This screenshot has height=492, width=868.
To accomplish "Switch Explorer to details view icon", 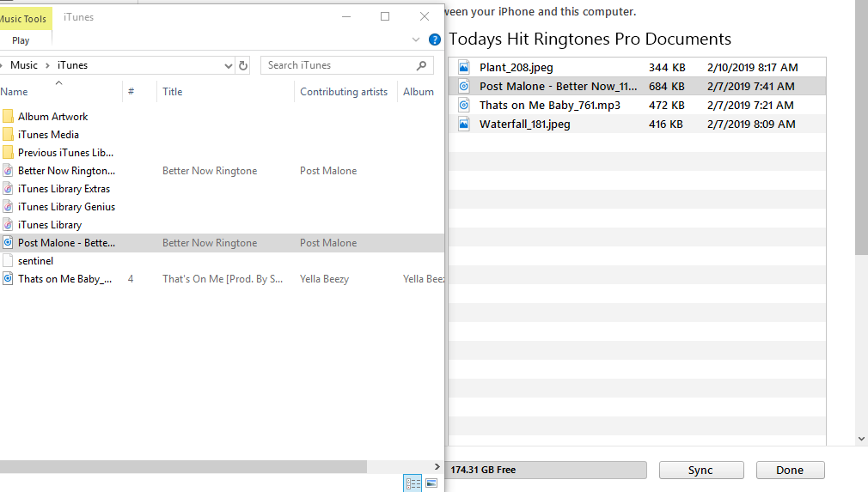I will click(413, 483).
